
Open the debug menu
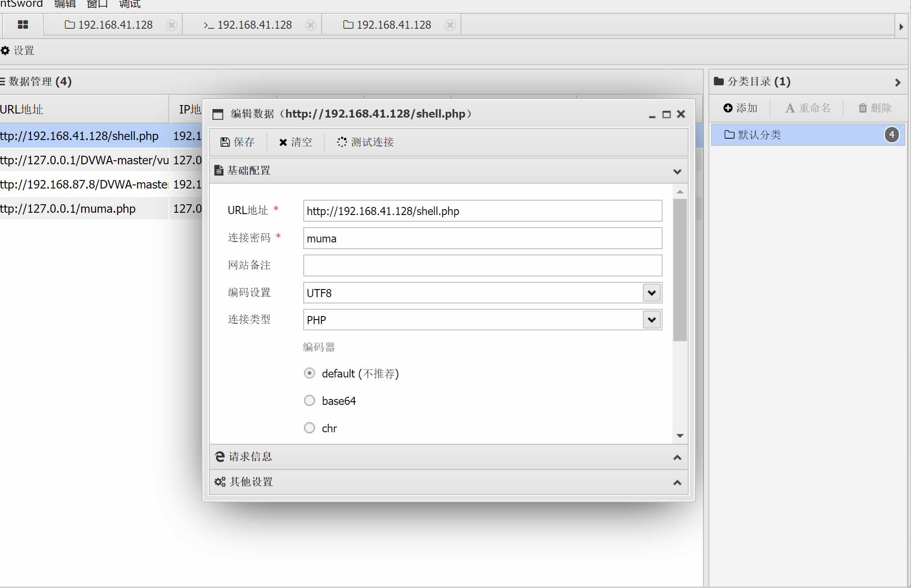(129, 4)
